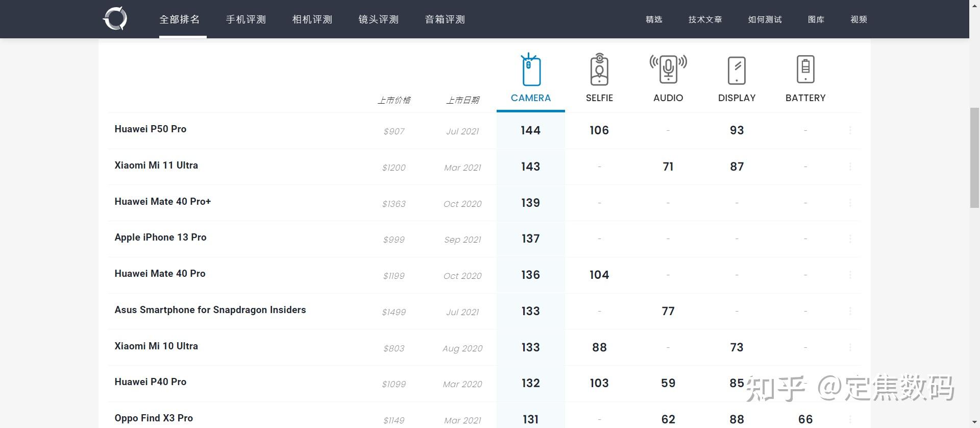The width and height of the screenshot is (980, 428).
Task: Open Huawei P40 Pro review
Action: click(x=151, y=382)
